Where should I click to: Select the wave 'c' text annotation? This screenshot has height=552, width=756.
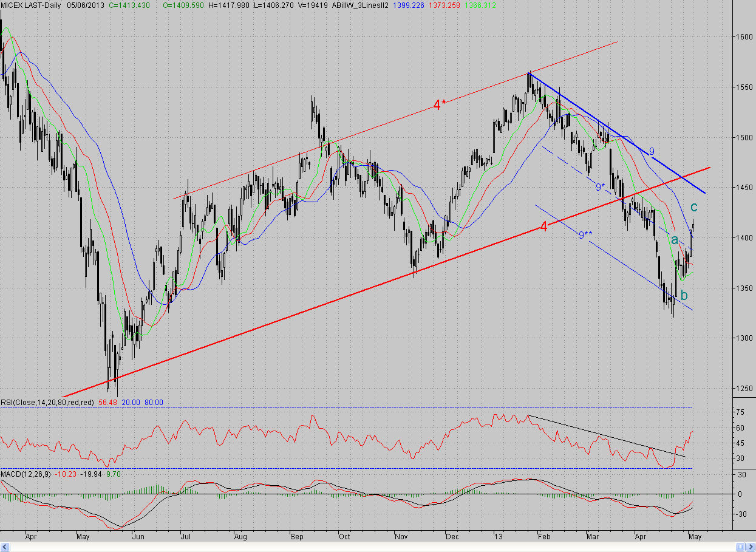(x=693, y=208)
